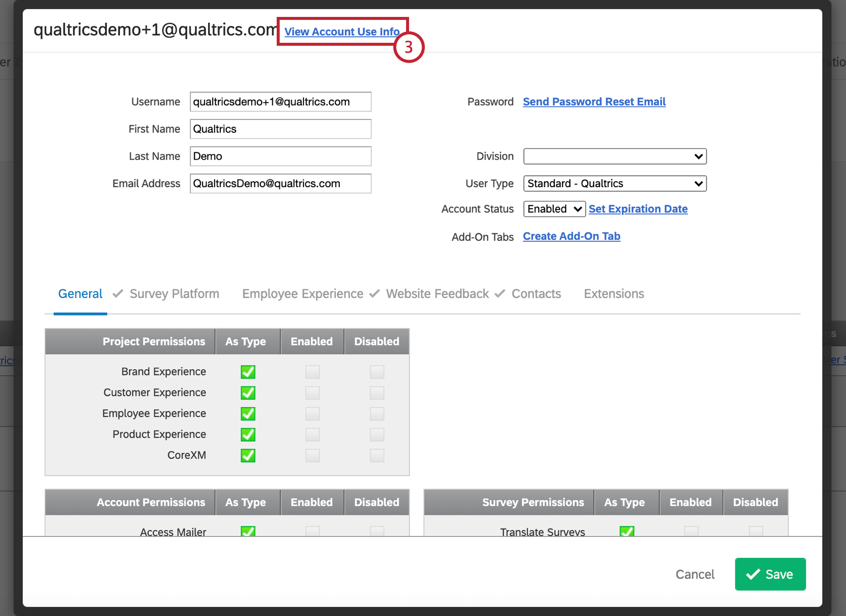Open the User Type dropdown
This screenshot has height=616, width=846.
[615, 183]
